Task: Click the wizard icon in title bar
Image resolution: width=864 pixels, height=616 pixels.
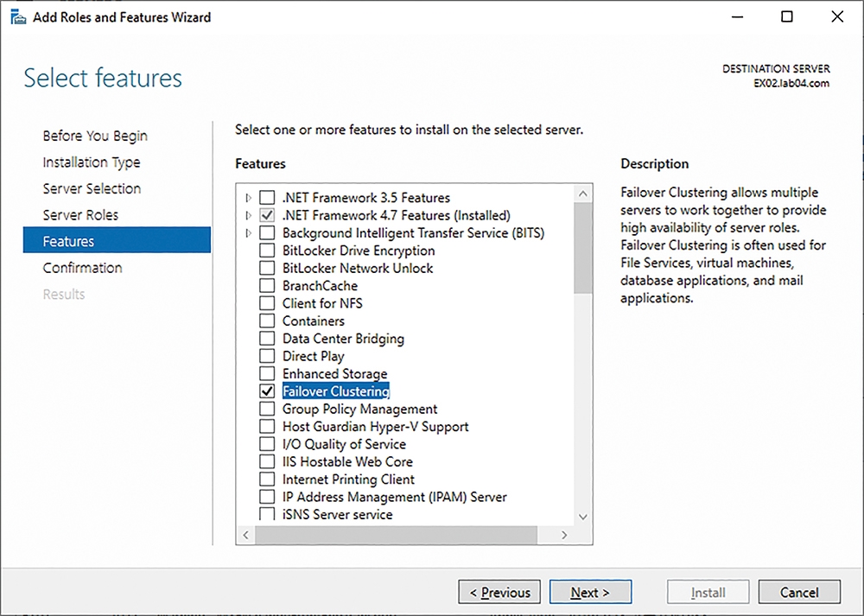Action: (x=18, y=17)
